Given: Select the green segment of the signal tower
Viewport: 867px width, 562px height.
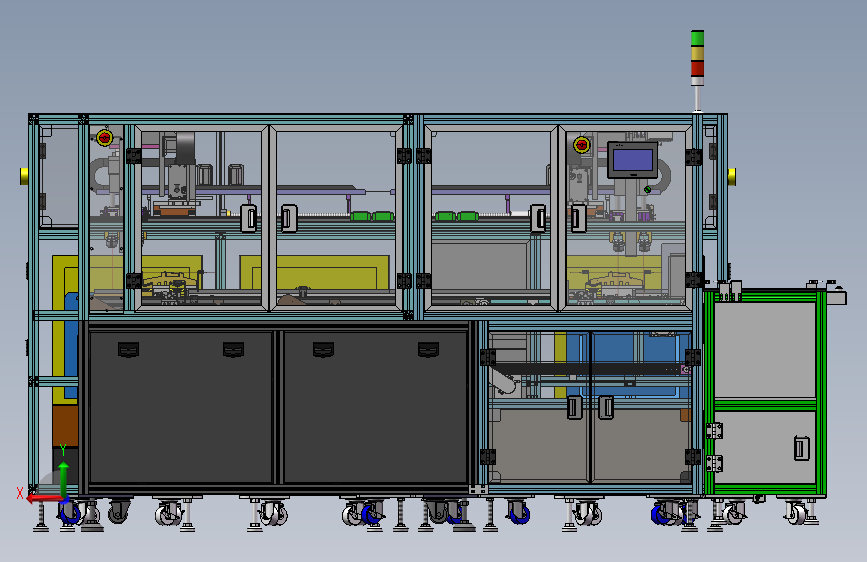Looking at the screenshot, I should click(697, 38).
